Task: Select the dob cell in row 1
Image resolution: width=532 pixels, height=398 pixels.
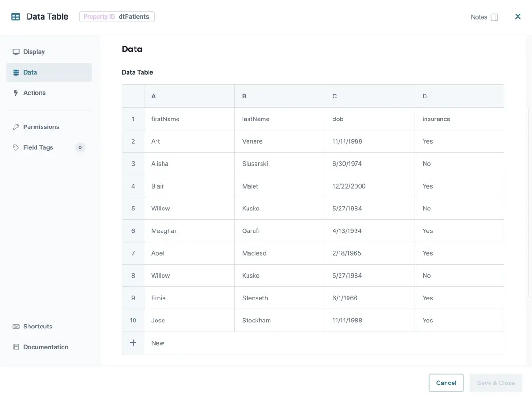Action: tap(369, 119)
